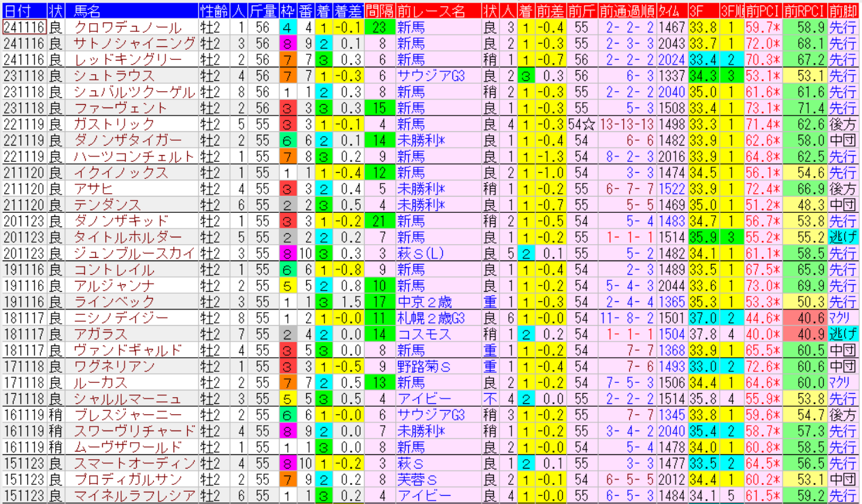Select the タイム column header
Screen dimensions: 862x504
pyautogui.click(x=672, y=11)
